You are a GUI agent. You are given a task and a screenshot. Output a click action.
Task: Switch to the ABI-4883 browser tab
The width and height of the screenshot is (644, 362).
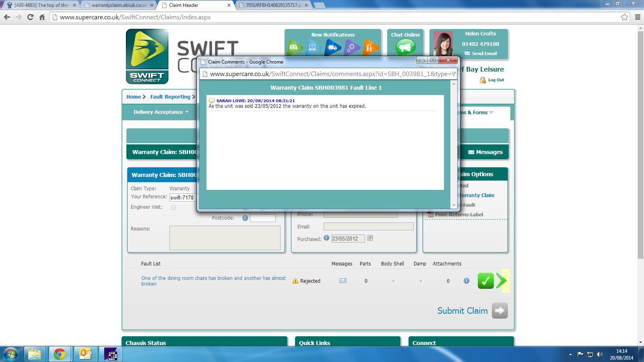41,5
